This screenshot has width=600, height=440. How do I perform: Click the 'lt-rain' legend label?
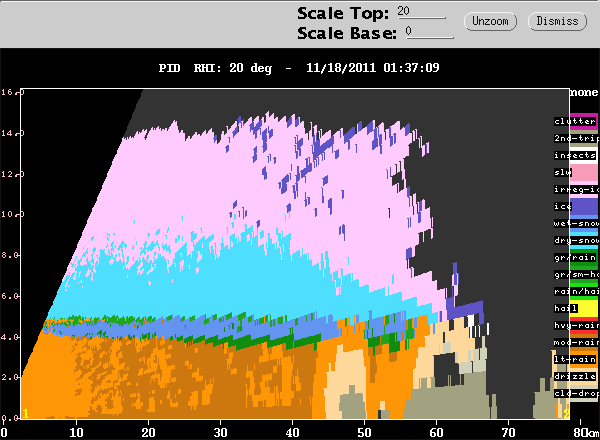point(575,360)
